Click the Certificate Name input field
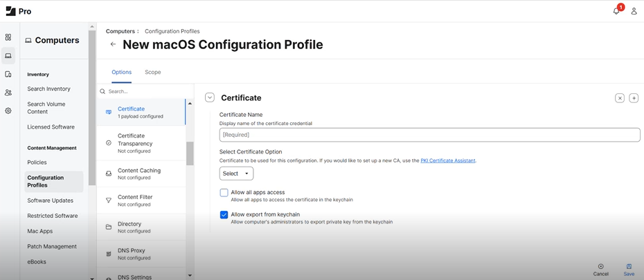Viewport: 644px width, 280px height. click(x=429, y=135)
